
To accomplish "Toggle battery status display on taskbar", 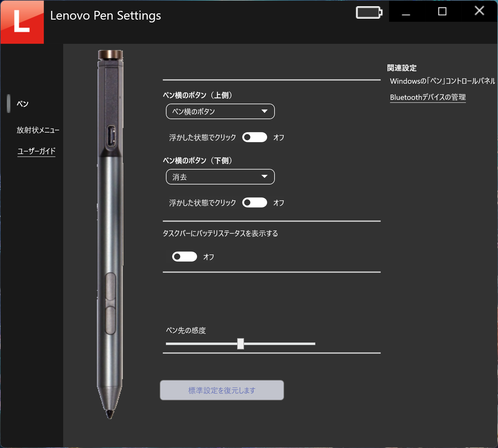I will pyautogui.click(x=184, y=257).
